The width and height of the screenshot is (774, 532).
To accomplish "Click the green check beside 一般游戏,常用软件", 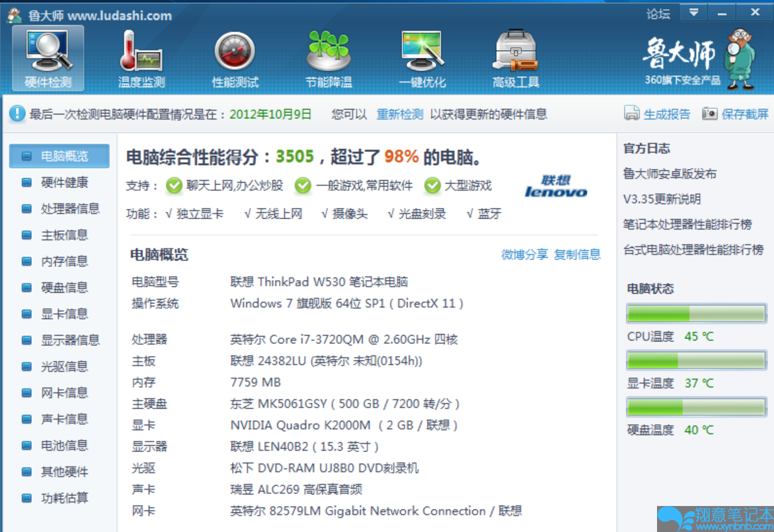I will (x=303, y=186).
